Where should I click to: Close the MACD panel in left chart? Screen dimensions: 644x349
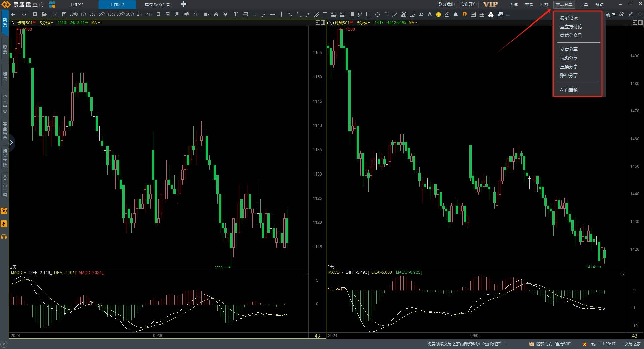pyautogui.click(x=305, y=274)
